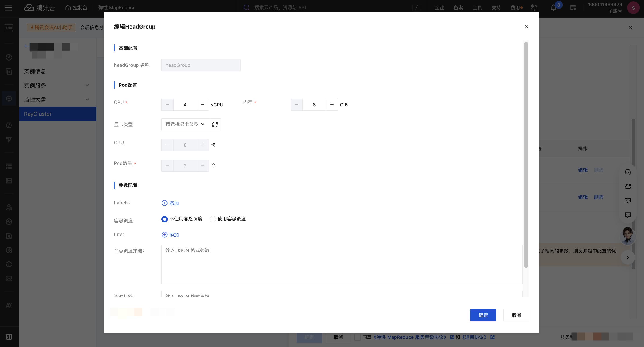The height and width of the screenshot is (347, 644).
Task: Open the documentation book floating icon
Action: click(x=628, y=200)
